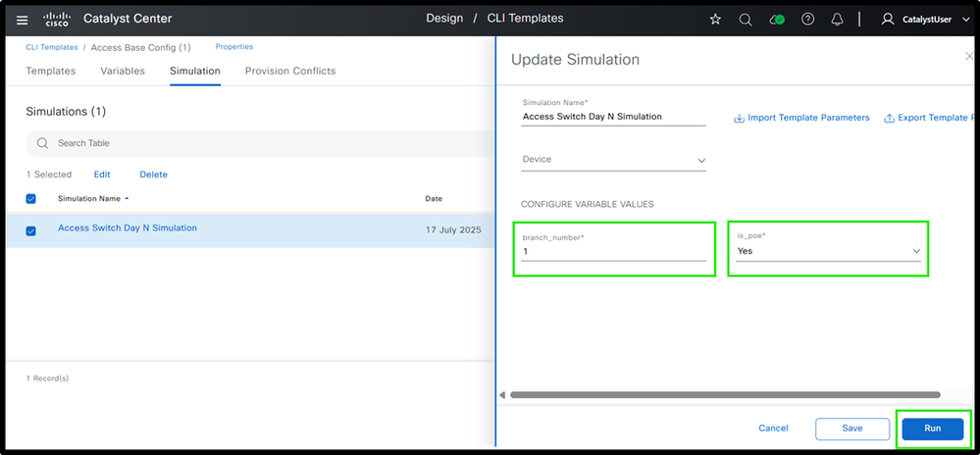Switch to the Provision Conflicts tab
980x455 pixels.
[x=289, y=71]
